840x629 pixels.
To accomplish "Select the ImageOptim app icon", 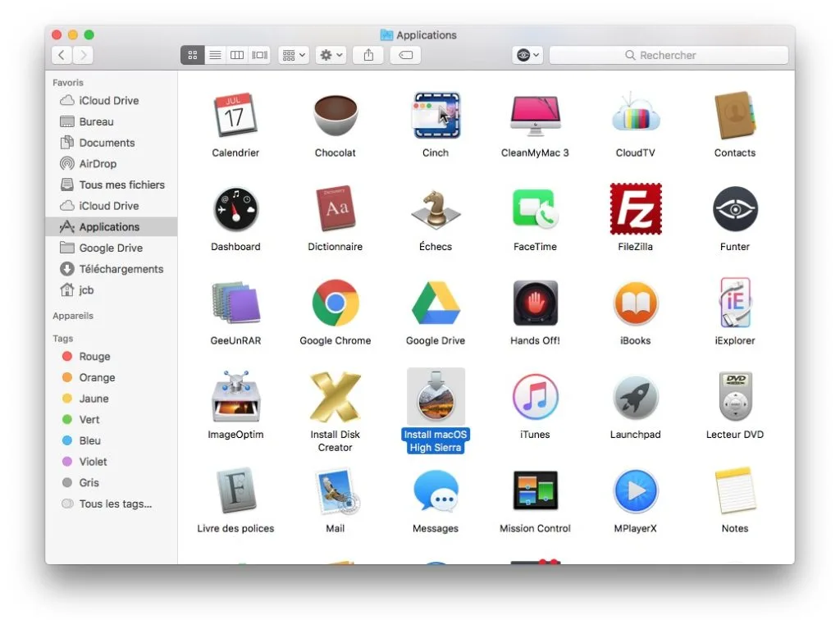I will (235, 396).
